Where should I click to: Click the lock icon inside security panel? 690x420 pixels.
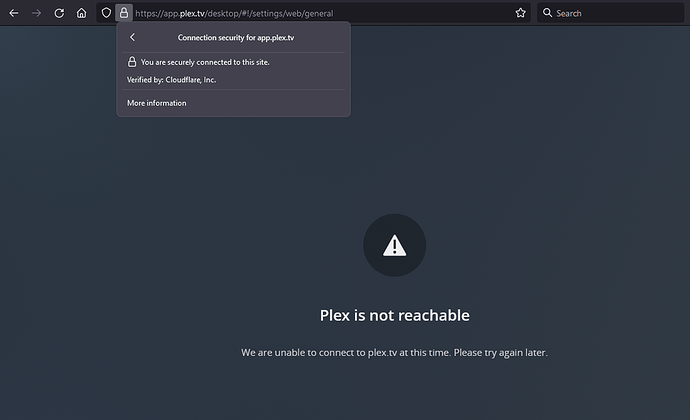pyautogui.click(x=132, y=62)
